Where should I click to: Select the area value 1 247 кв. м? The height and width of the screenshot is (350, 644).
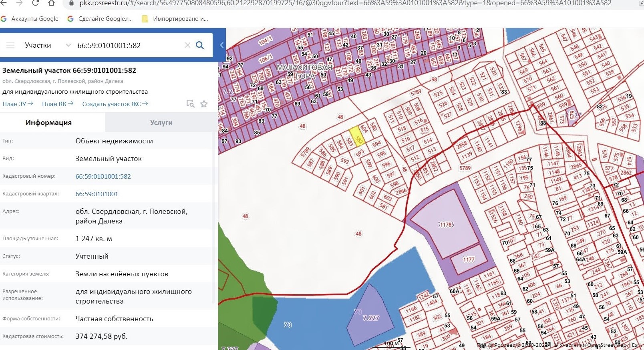pos(94,239)
